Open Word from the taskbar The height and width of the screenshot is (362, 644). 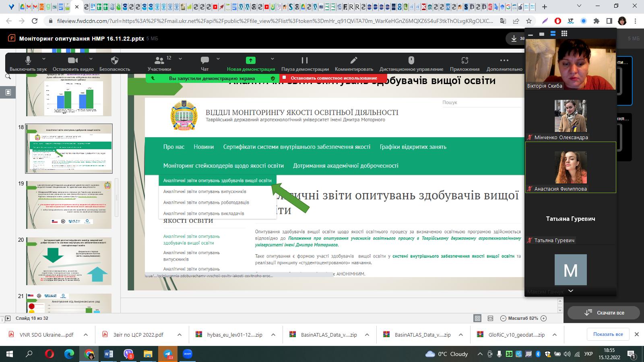coord(109,354)
